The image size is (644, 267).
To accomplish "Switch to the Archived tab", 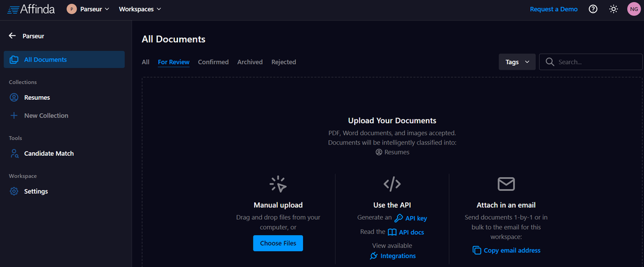I will tap(250, 62).
